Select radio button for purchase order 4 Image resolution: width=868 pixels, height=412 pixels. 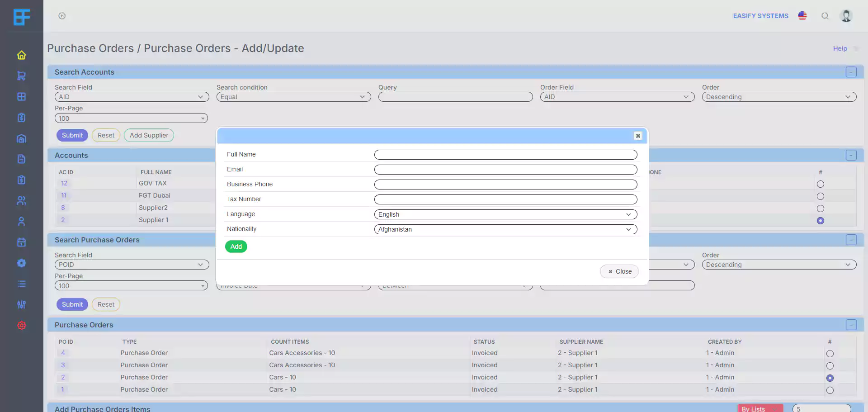click(830, 354)
